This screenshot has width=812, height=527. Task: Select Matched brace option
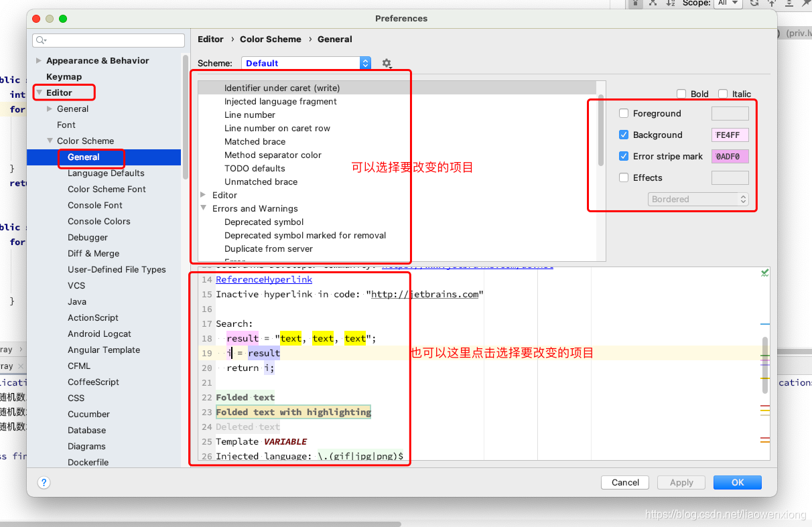(255, 141)
